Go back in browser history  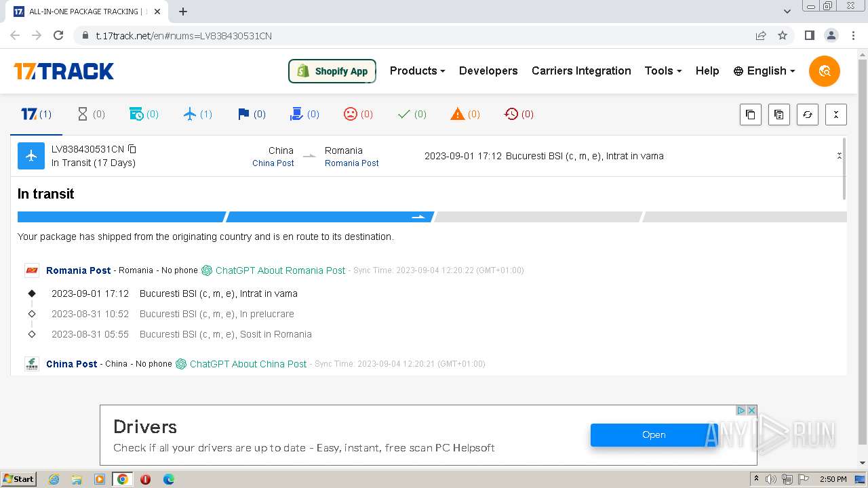coord(15,35)
